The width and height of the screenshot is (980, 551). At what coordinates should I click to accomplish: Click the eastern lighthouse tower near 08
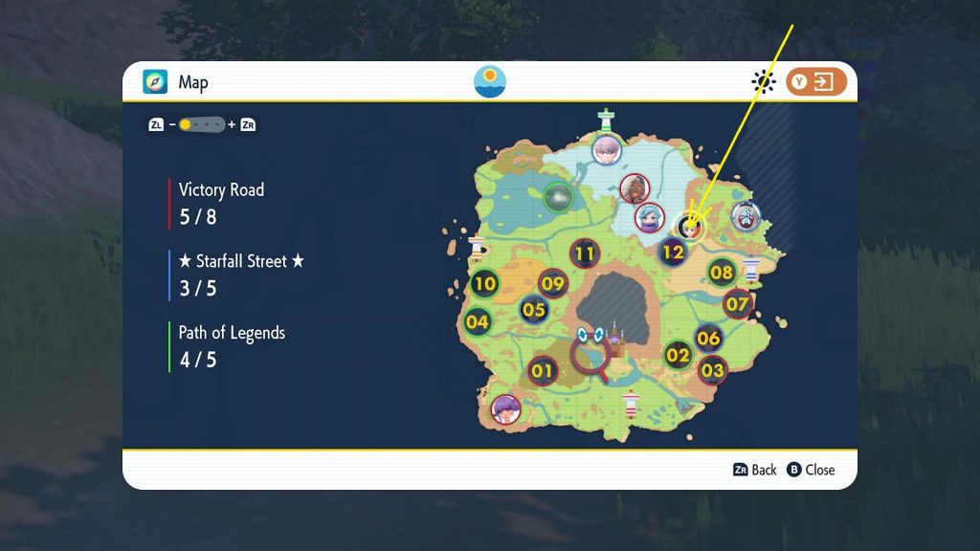(751, 269)
